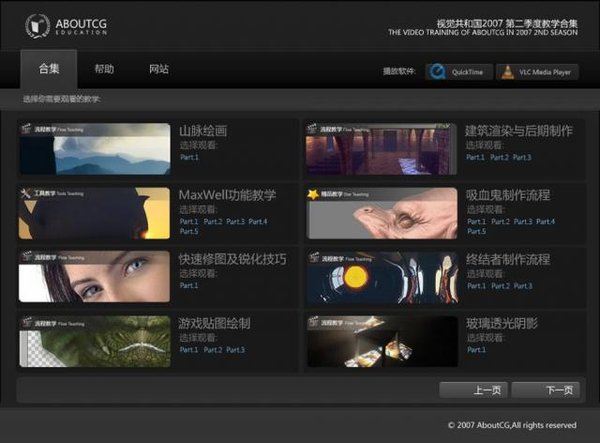Click the star icon on vampire thumbnail
Screen dimensions: 600x443
(x=313, y=192)
